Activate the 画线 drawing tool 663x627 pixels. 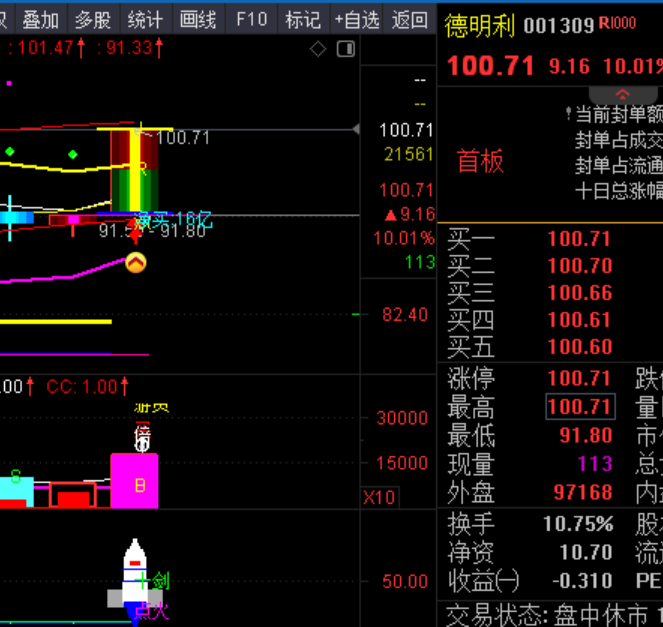pyautogui.click(x=198, y=19)
